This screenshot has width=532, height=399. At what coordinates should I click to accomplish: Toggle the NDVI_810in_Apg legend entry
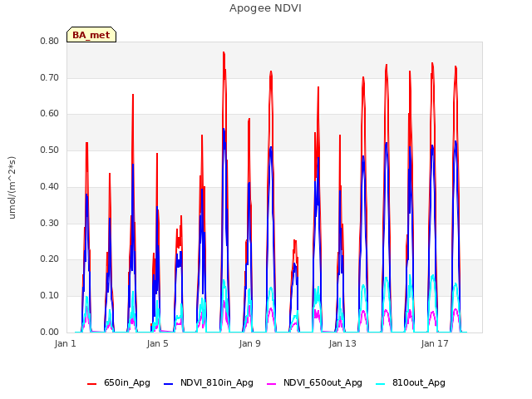[x=209, y=382]
